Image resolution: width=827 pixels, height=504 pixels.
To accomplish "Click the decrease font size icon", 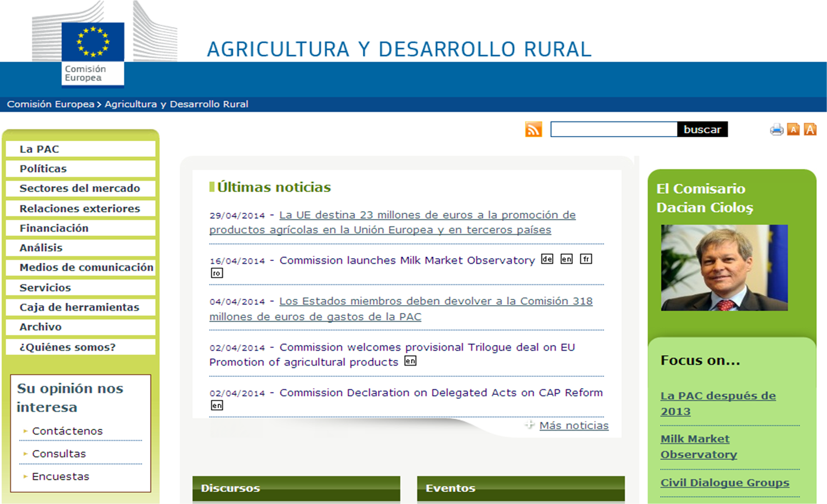I will pyautogui.click(x=793, y=129).
